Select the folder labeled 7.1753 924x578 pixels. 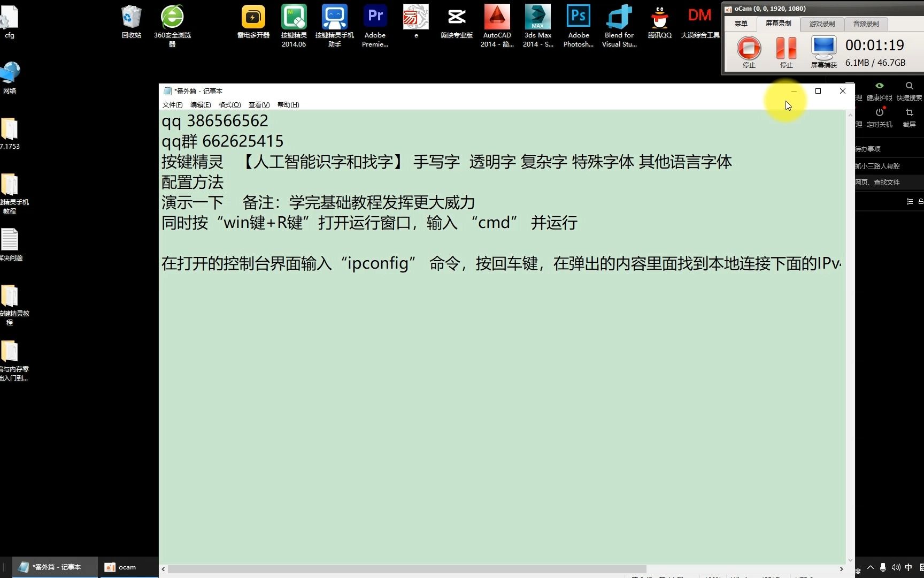10,133
